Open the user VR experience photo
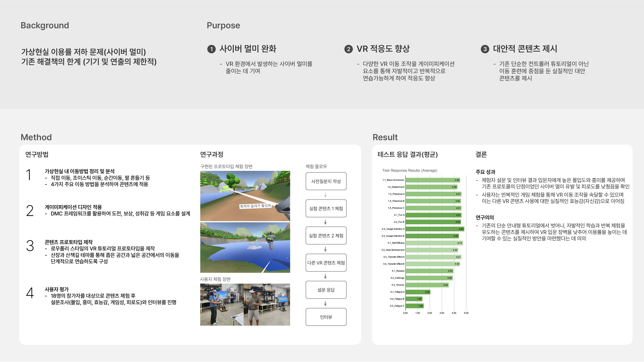This screenshot has height=362, width=644. pyautogui.click(x=245, y=305)
